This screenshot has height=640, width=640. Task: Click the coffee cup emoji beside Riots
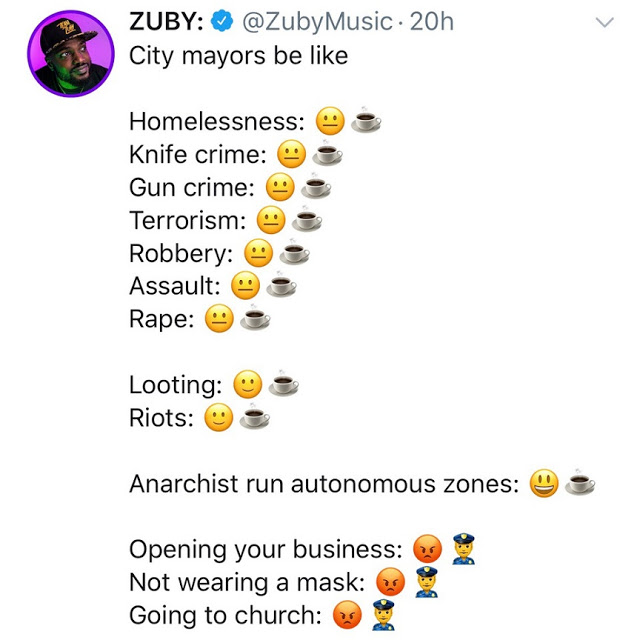(x=255, y=418)
